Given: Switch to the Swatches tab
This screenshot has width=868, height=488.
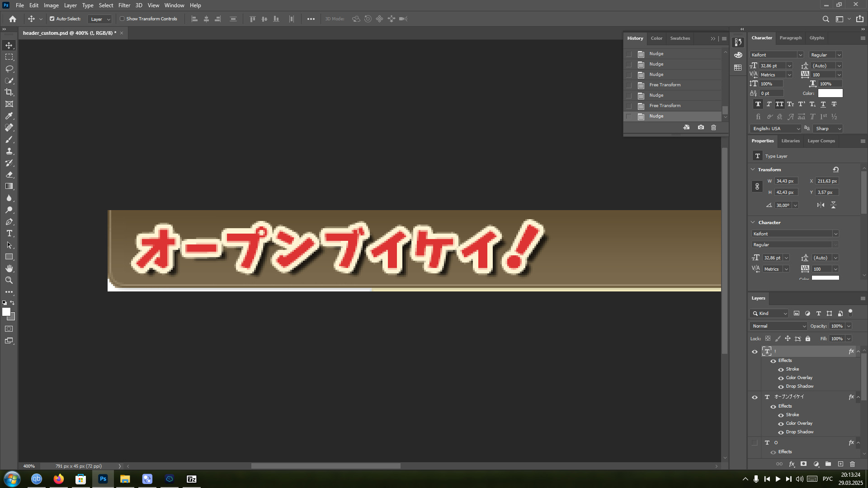Looking at the screenshot, I should (680, 38).
